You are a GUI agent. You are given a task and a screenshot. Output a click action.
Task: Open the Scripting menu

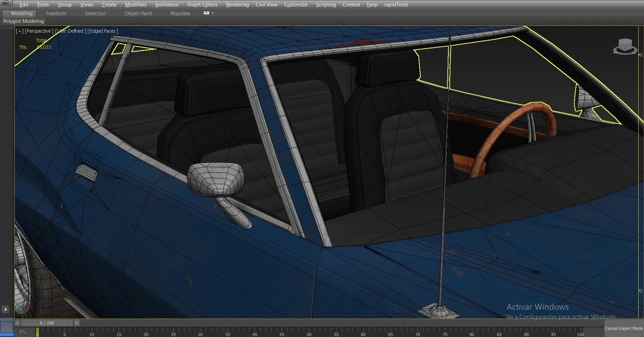326,5
